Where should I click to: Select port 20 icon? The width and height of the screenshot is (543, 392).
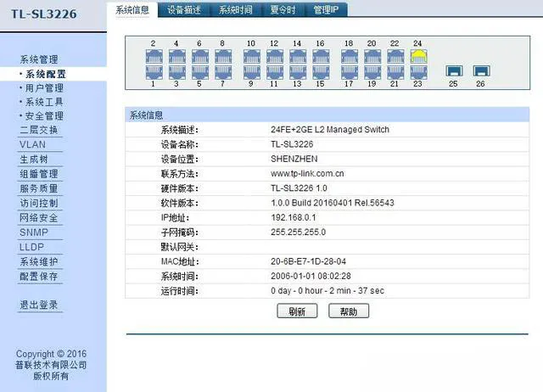[x=372, y=56]
